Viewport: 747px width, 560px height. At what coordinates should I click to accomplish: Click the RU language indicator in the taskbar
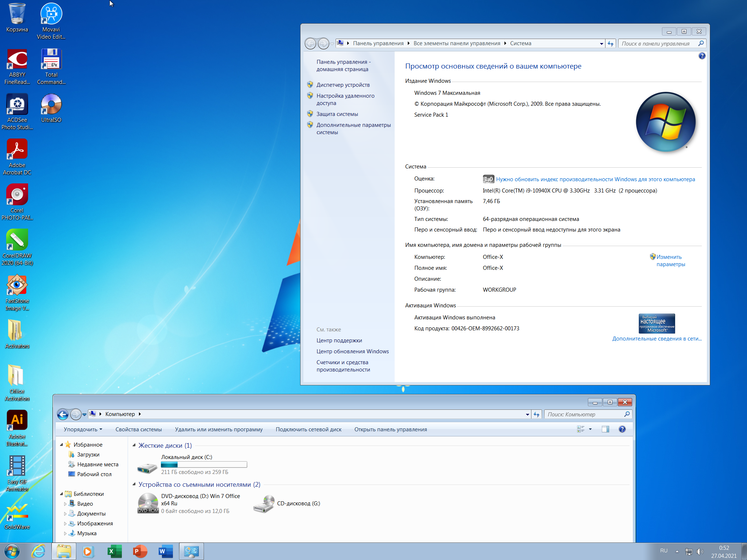(x=664, y=551)
